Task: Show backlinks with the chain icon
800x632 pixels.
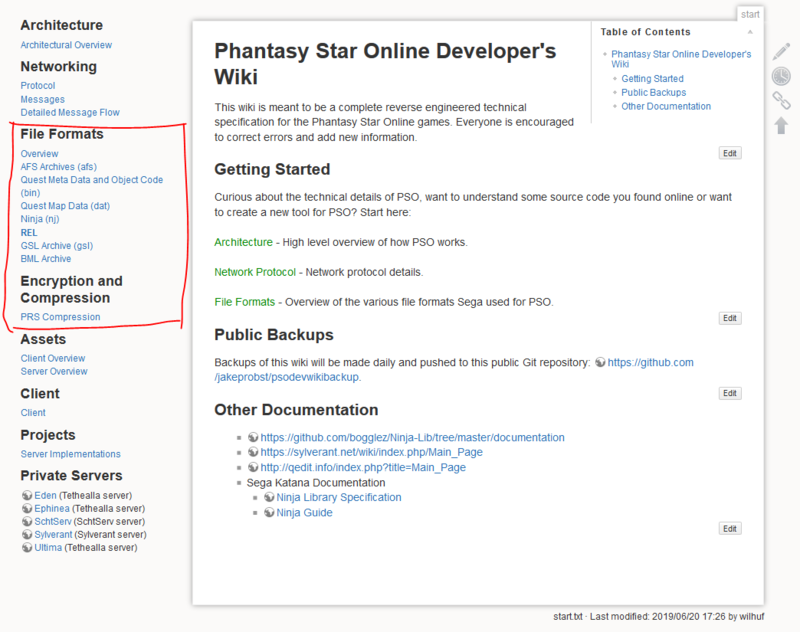Action: pyautogui.click(x=781, y=100)
